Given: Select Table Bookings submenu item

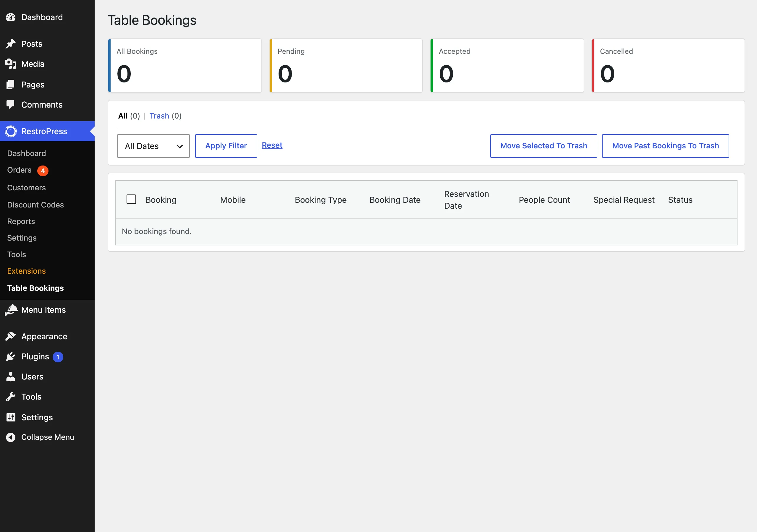Looking at the screenshot, I should point(35,288).
